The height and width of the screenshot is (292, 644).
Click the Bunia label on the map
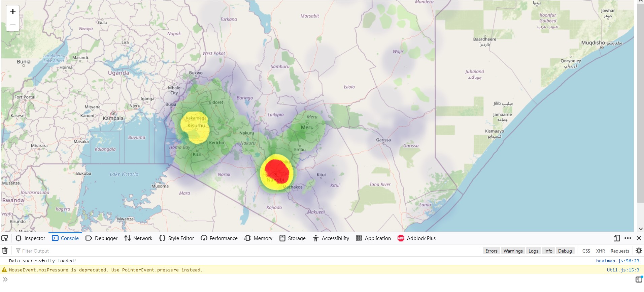tap(24, 62)
